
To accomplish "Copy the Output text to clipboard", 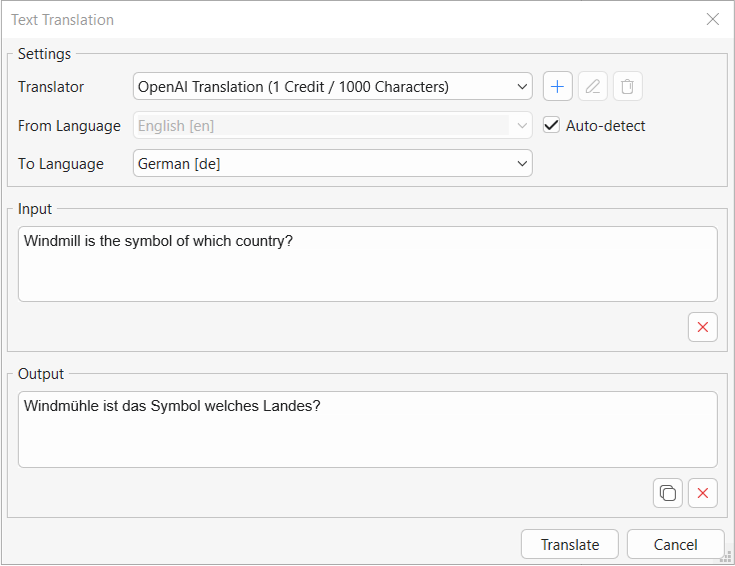I will [x=668, y=493].
